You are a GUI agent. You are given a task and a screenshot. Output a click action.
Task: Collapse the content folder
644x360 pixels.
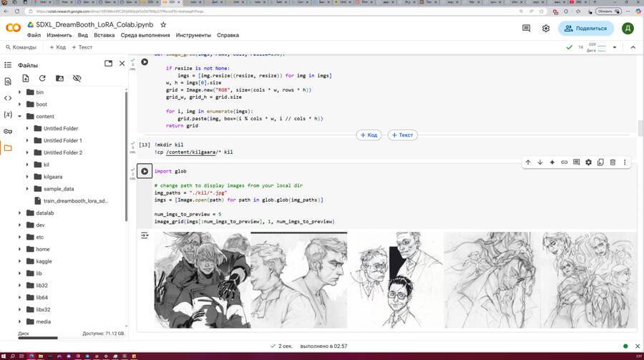pyautogui.click(x=19, y=116)
